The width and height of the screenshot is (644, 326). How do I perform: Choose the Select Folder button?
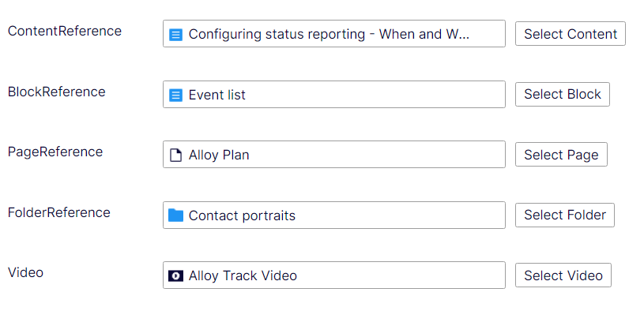tap(564, 215)
